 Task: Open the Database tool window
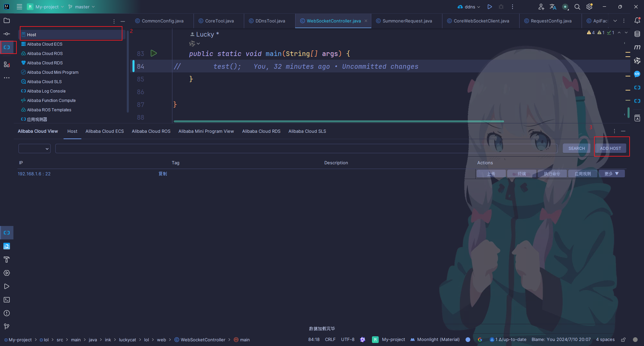(x=637, y=34)
